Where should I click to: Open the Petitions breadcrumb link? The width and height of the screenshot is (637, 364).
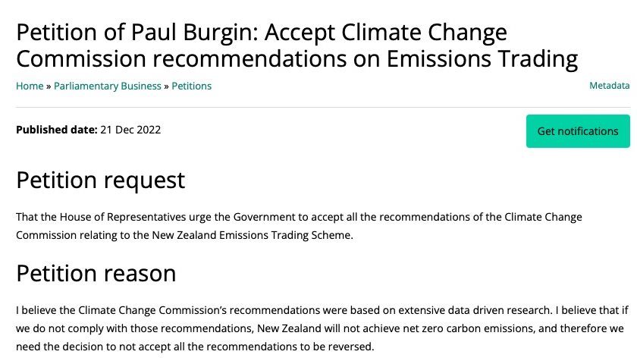(192, 86)
